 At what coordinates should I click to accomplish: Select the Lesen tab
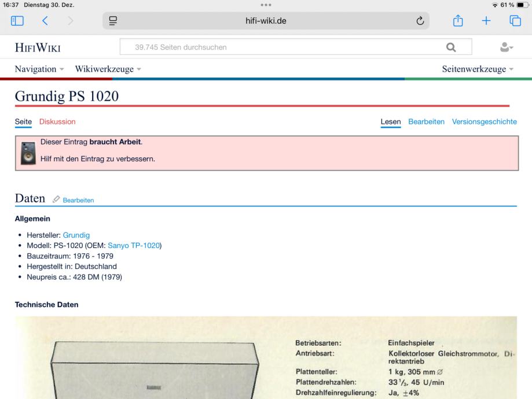(391, 121)
